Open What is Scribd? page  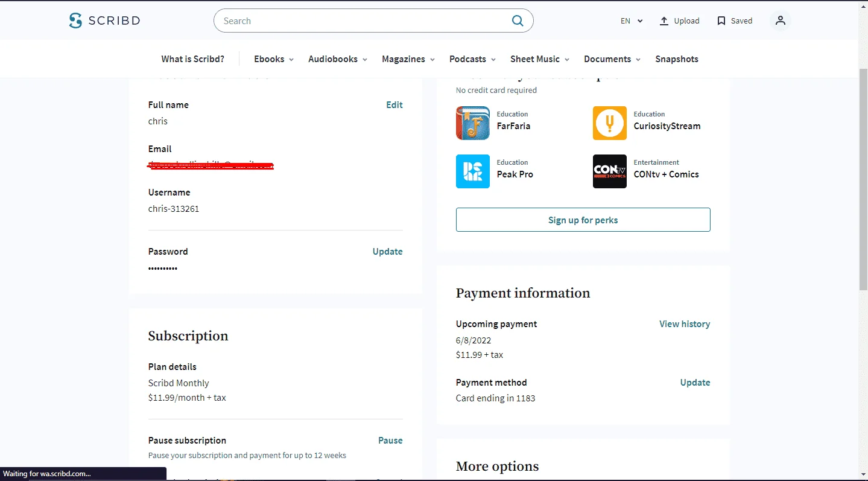[193, 59]
